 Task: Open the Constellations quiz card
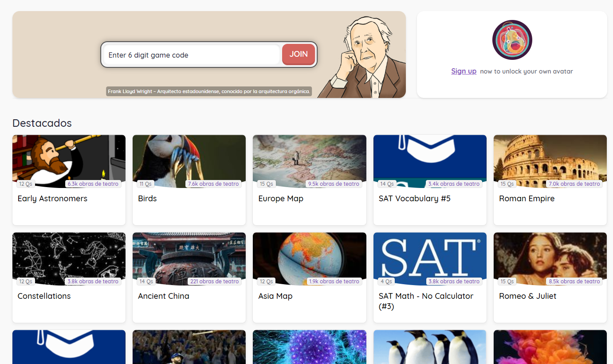69,278
